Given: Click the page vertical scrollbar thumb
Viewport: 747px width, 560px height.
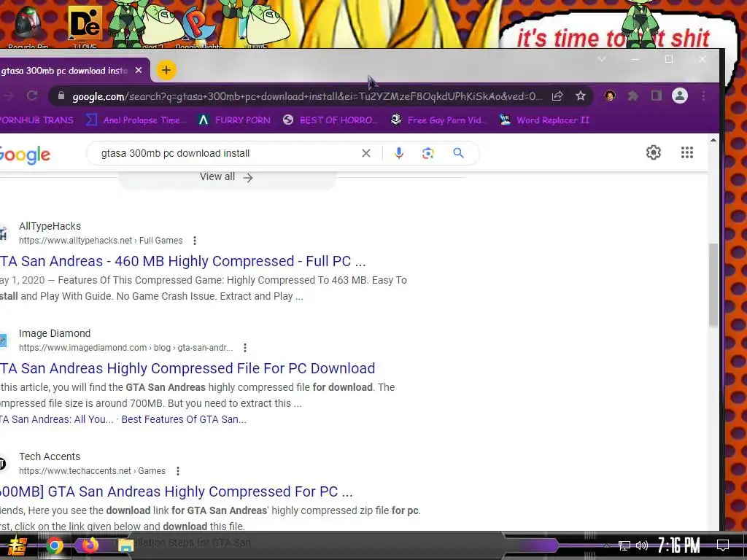Looking at the screenshot, I should pyautogui.click(x=713, y=285).
